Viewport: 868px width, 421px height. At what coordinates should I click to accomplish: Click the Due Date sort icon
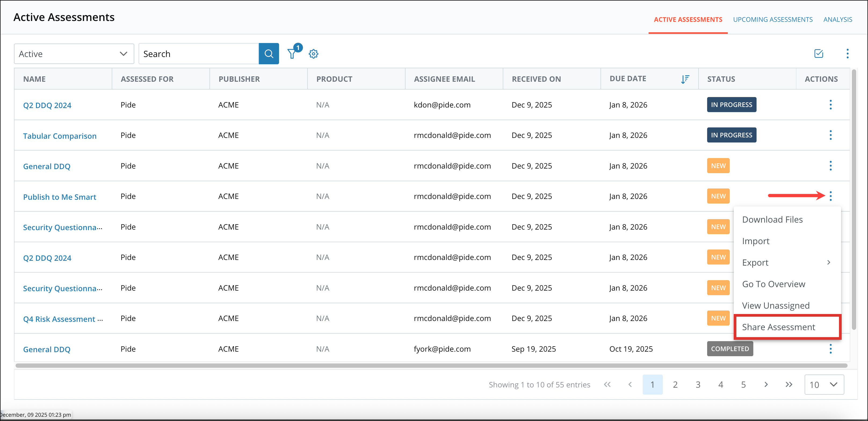[x=685, y=79]
